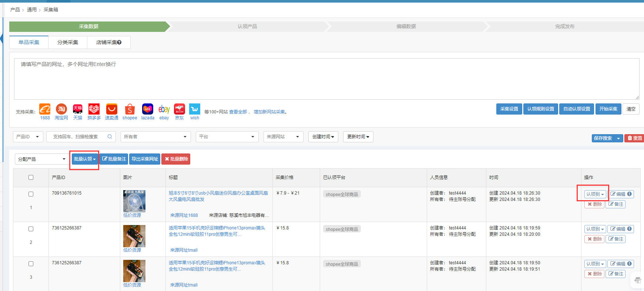Click the 1688 platform icon
Image resolution: width=644 pixels, height=291 pixels.
pos(45,109)
